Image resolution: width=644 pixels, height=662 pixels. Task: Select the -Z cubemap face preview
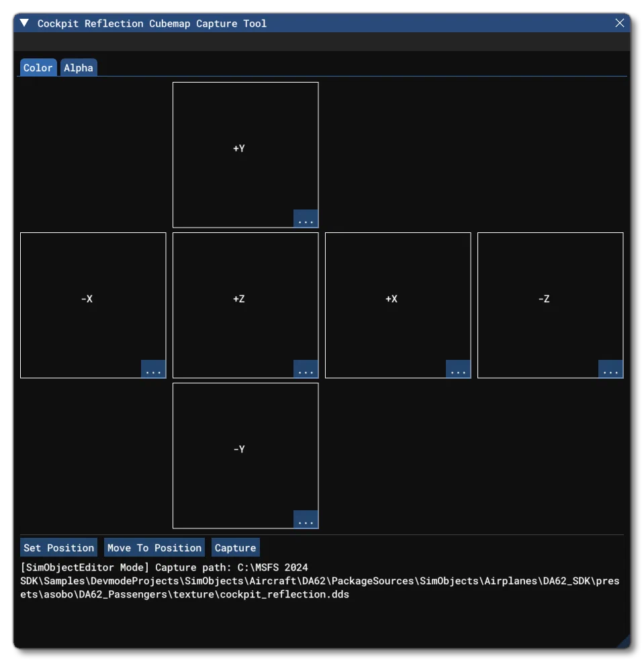pyautogui.click(x=550, y=305)
